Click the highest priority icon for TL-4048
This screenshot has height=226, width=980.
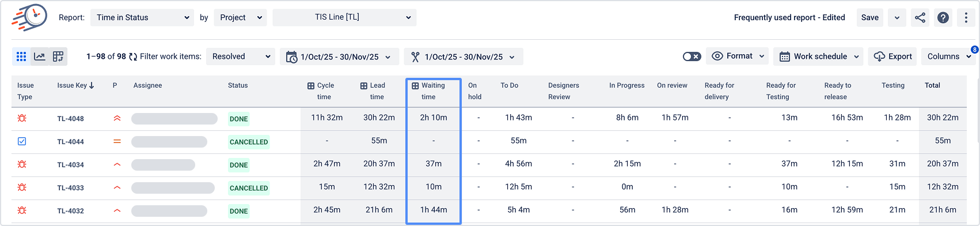tap(117, 118)
